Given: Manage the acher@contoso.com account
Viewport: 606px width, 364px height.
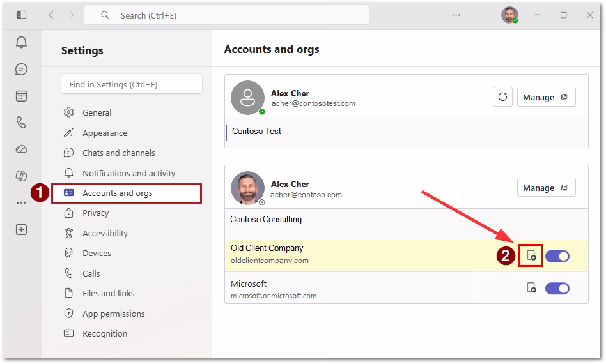Looking at the screenshot, I should tap(546, 188).
